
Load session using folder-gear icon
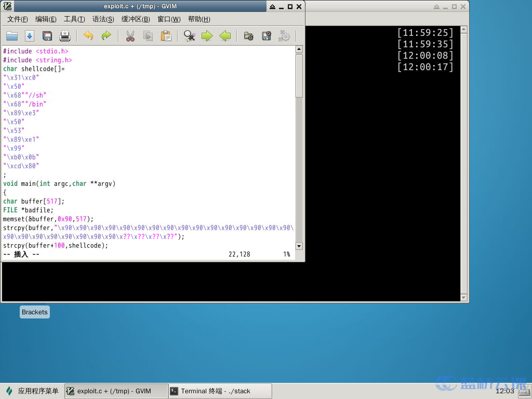coord(249,36)
